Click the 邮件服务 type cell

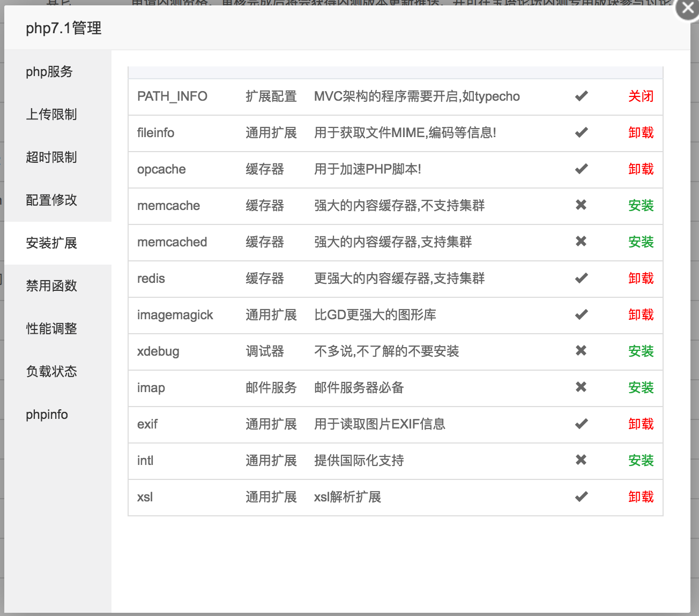point(271,388)
